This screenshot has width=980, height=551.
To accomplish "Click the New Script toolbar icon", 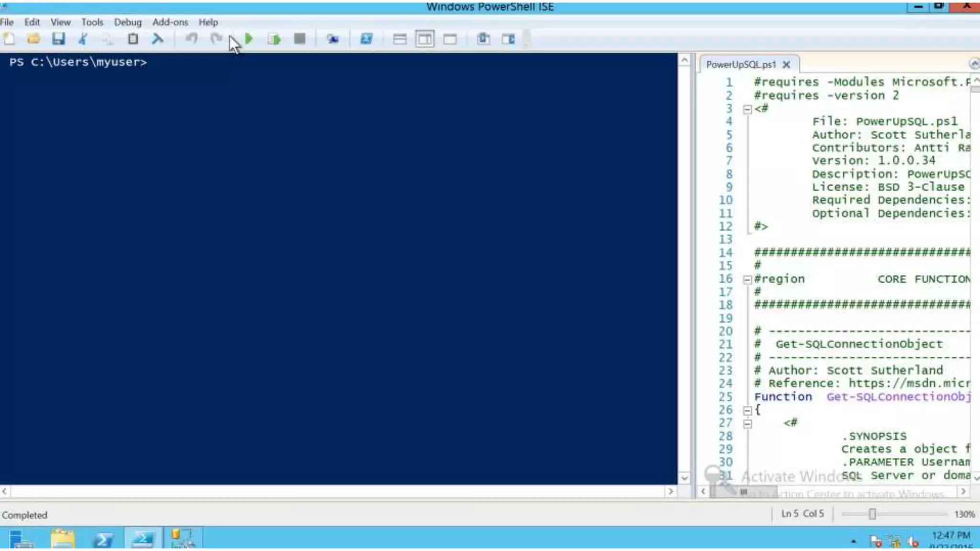I will tap(9, 39).
